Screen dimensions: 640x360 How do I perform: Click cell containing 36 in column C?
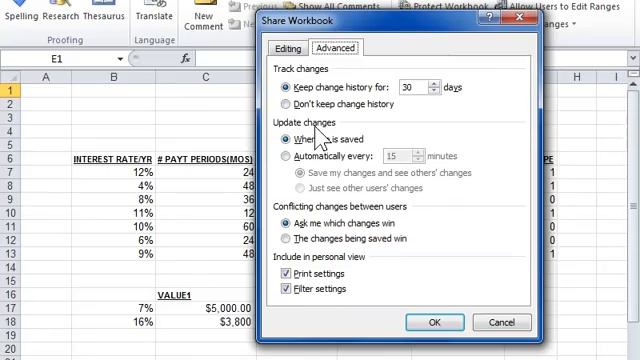pyautogui.click(x=206, y=199)
